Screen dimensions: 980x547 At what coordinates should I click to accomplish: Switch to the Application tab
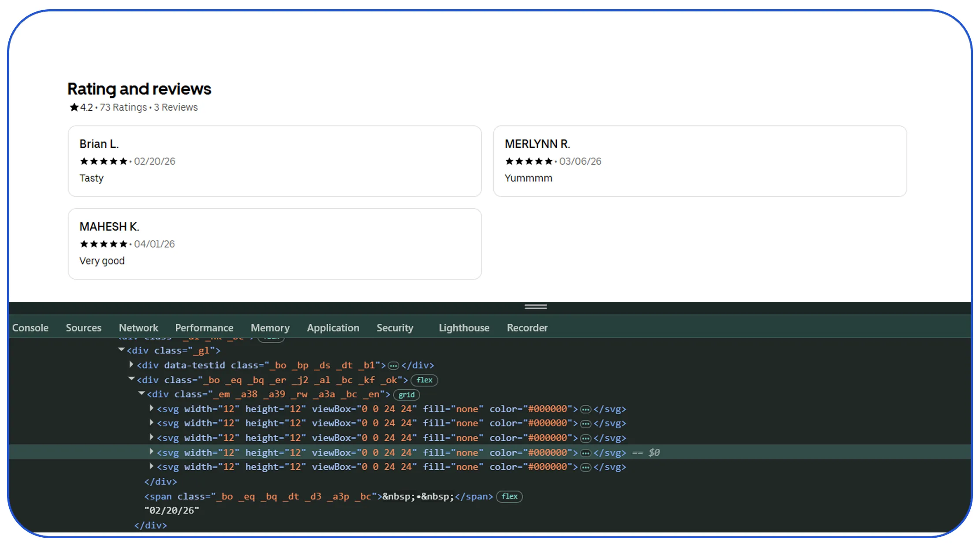[x=333, y=328]
